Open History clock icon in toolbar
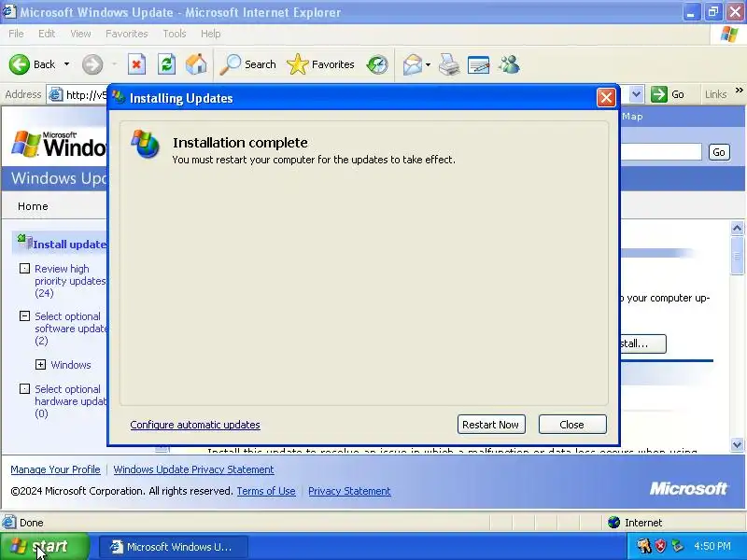This screenshot has width=747, height=560. click(x=377, y=64)
